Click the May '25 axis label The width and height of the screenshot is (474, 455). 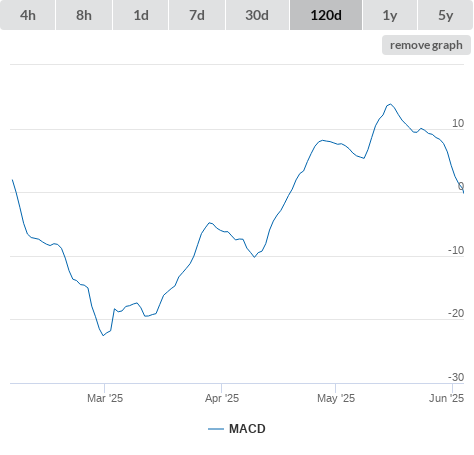click(336, 398)
